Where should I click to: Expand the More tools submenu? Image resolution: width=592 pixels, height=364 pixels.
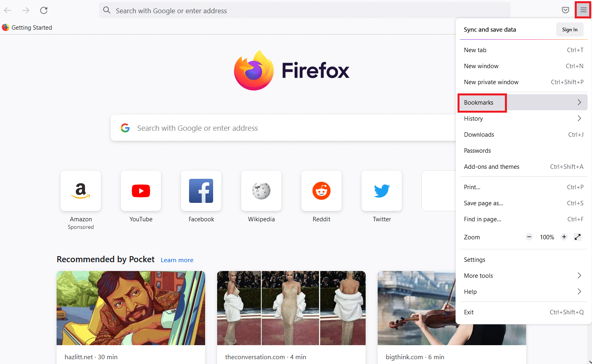(523, 275)
